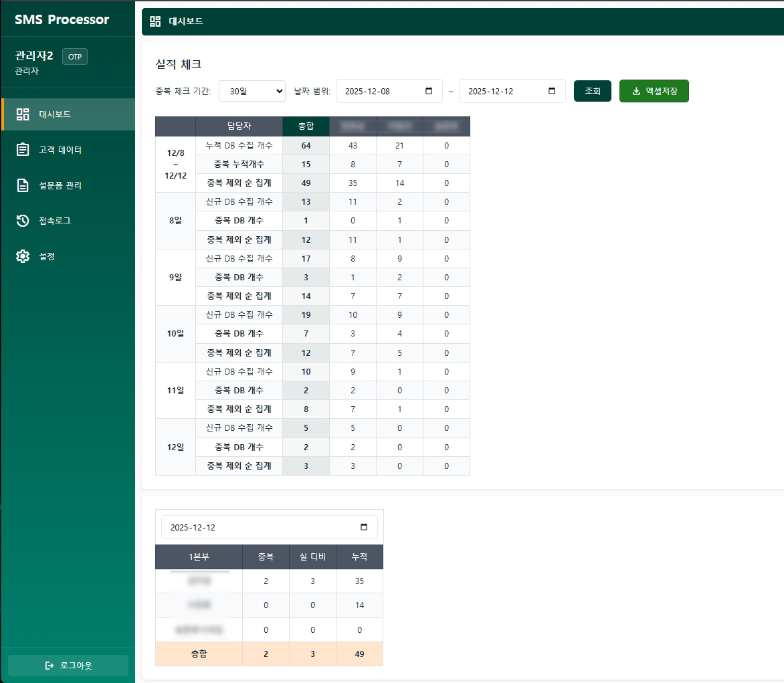Image resolution: width=784 pixels, height=683 pixels.
Task: Open the 중복 체크 기간 dropdown showing 30일
Action: click(x=252, y=91)
